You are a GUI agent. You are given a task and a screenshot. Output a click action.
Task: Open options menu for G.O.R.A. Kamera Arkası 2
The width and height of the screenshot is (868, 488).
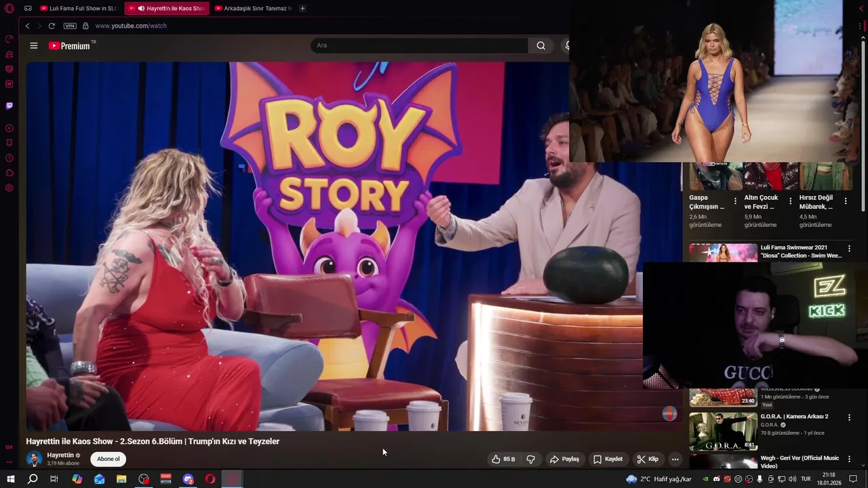click(849, 418)
